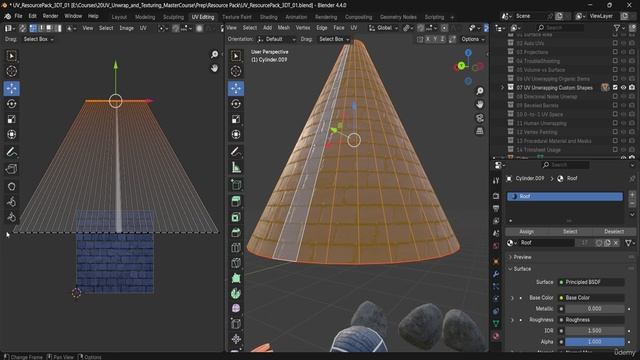Open the Render properties tab
Screen dimensions: 640x360
(x=496, y=196)
